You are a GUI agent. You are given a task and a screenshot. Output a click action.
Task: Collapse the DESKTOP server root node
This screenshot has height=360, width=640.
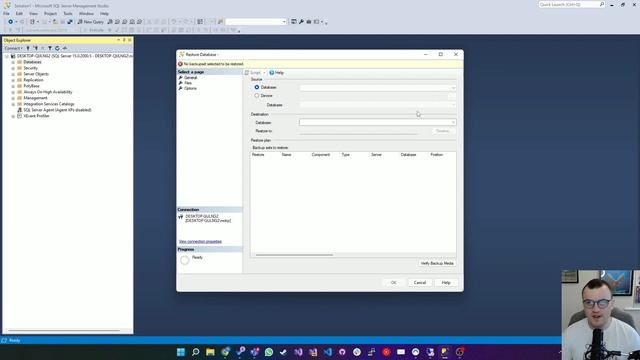click(7, 56)
